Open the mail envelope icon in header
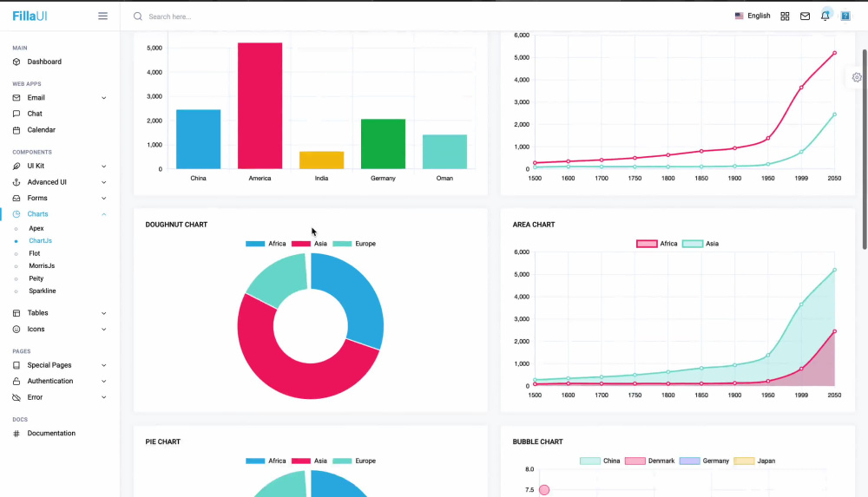The width and height of the screenshot is (868, 497). [805, 16]
